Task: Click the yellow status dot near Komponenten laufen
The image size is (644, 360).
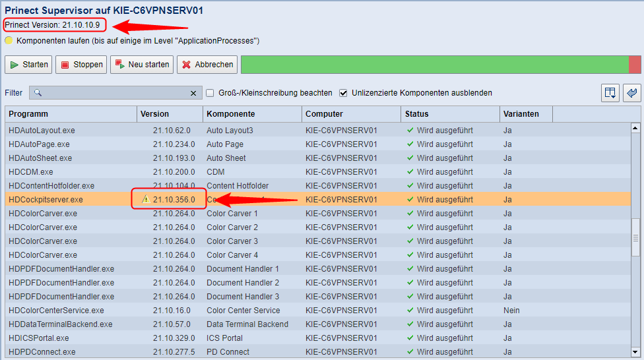Action: [x=9, y=41]
